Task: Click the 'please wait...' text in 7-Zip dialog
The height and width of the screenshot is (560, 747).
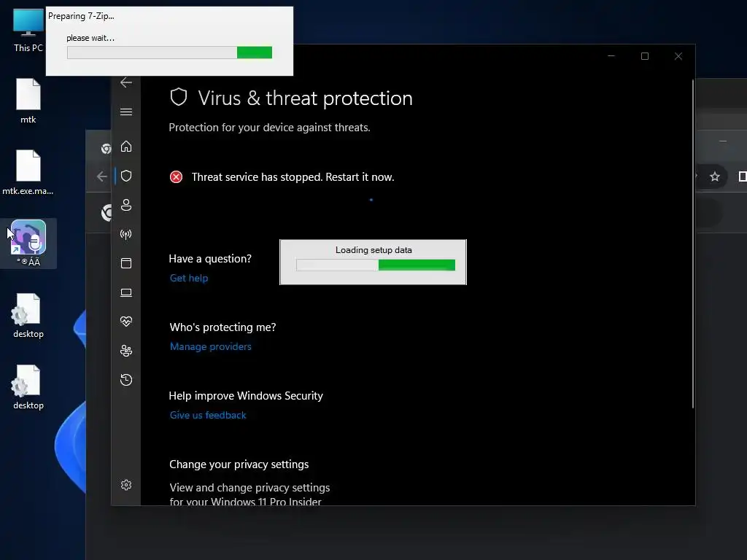Action: point(90,38)
